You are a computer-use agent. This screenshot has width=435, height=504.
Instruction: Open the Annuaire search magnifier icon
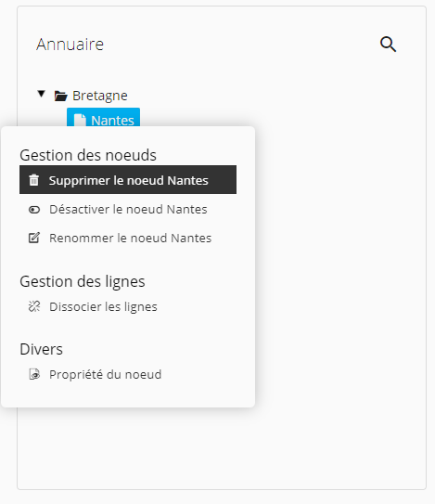click(x=388, y=44)
